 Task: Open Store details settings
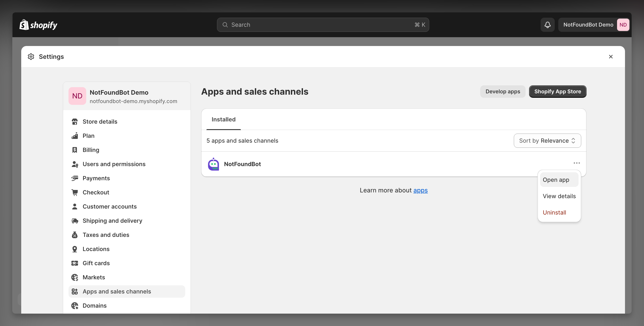(x=127, y=122)
